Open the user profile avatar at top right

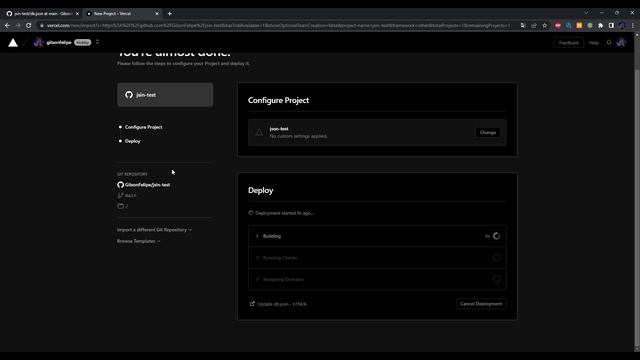pyautogui.click(x=621, y=42)
